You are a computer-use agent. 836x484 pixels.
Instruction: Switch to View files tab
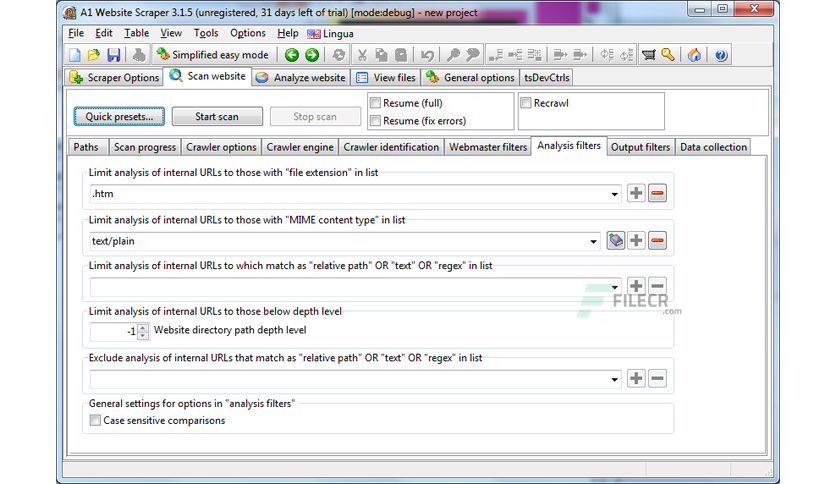386,77
